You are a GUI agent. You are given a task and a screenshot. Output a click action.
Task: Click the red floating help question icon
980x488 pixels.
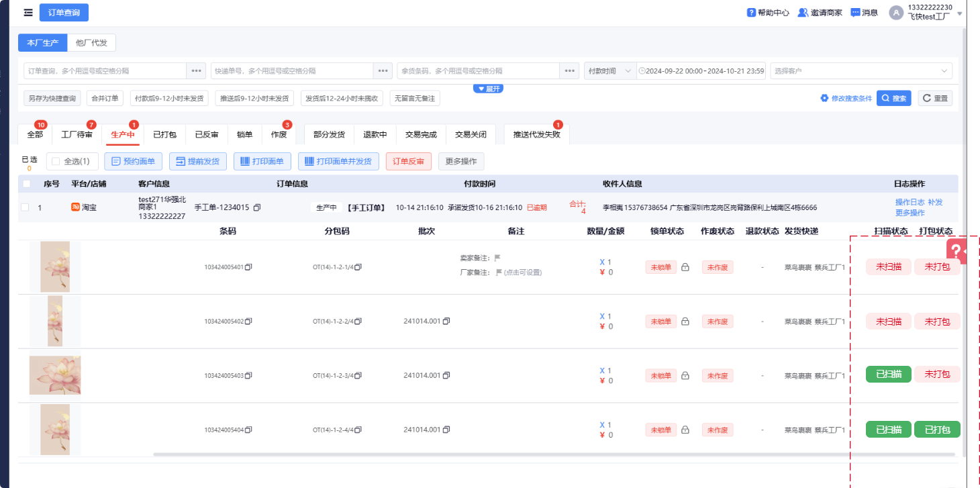pyautogui.click(x=956, y=250)
